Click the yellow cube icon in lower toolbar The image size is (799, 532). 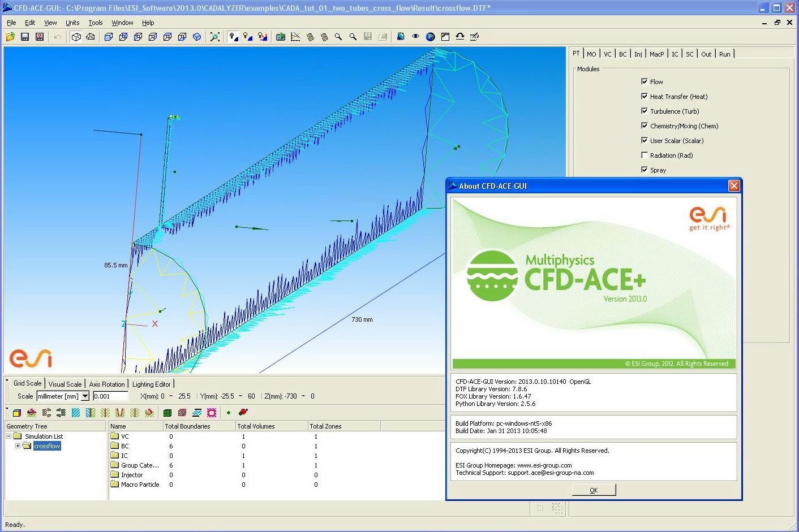[x=17, y=413]
